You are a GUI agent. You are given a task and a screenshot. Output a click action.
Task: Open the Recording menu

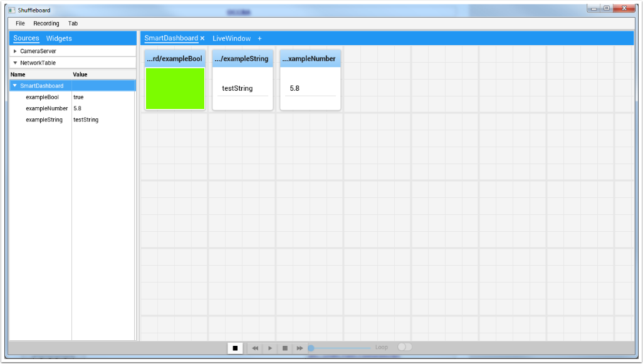point(46,23)
